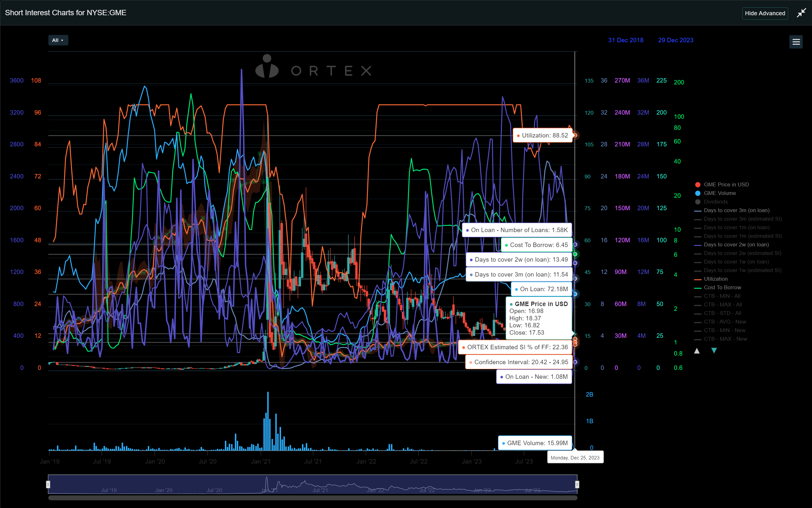Click the On Loan - New: 1.08M label
The image size is (812, 508).
coord(534,377)
